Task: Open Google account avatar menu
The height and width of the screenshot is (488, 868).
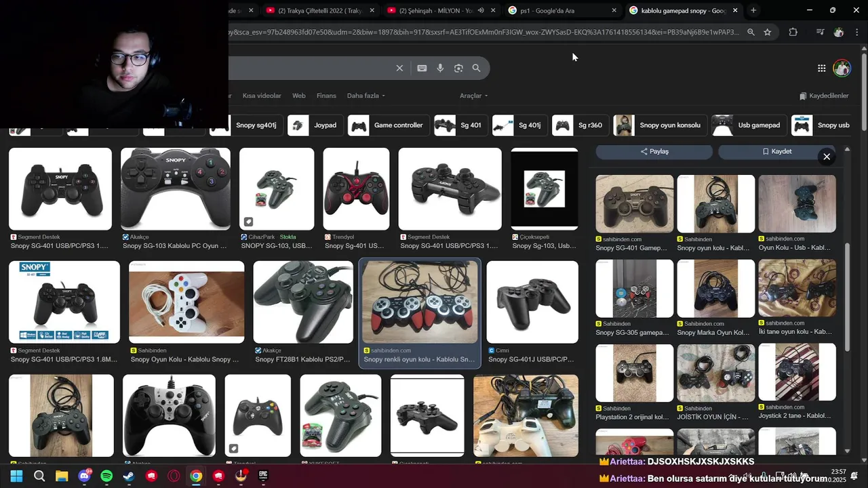Action: tap(842, 68)
